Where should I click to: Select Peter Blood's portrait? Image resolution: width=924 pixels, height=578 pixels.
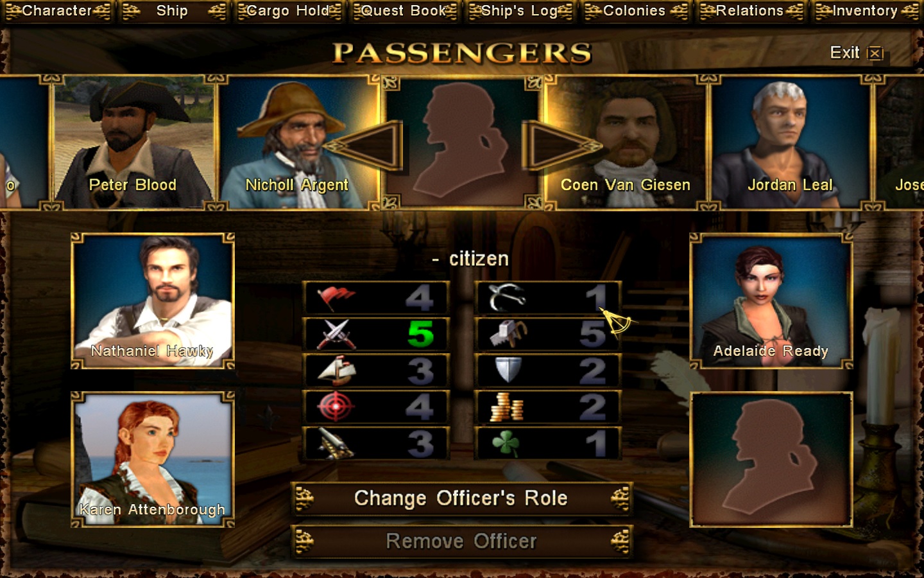click(x=133, y=143)
